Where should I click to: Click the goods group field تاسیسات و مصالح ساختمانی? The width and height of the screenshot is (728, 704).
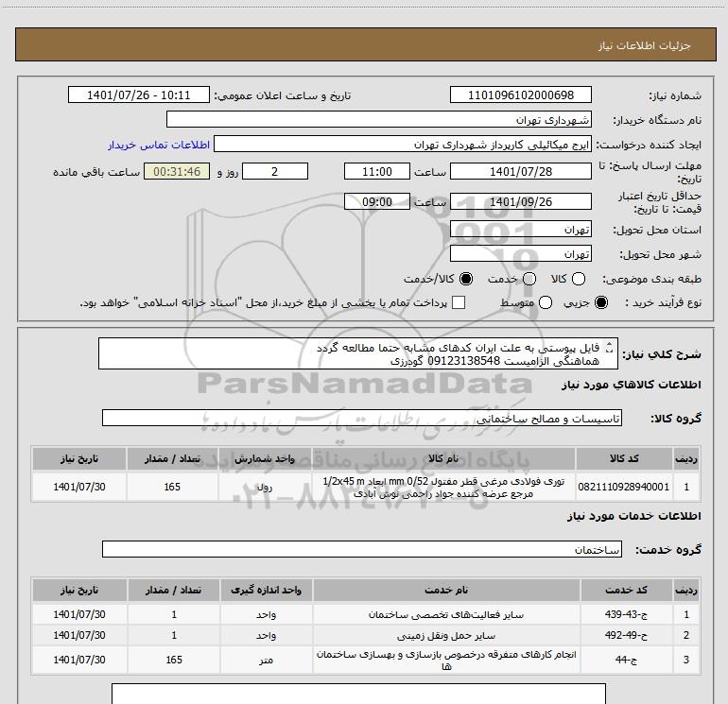pyautogui.click(x=362, y=418)
